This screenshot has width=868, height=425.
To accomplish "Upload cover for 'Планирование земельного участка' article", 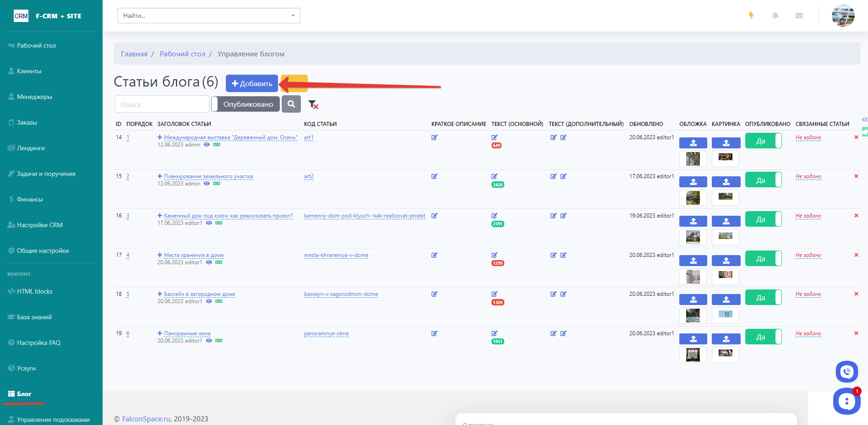I will [693, 182].
